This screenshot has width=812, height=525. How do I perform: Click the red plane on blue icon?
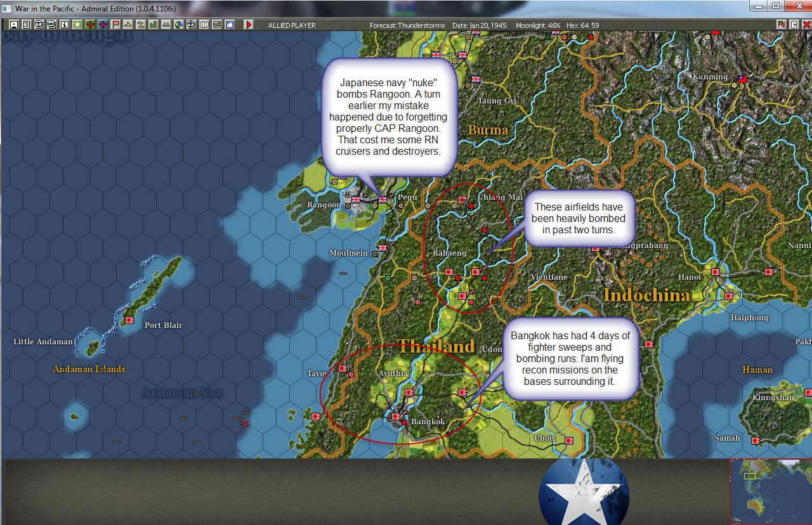coord(103,25)
